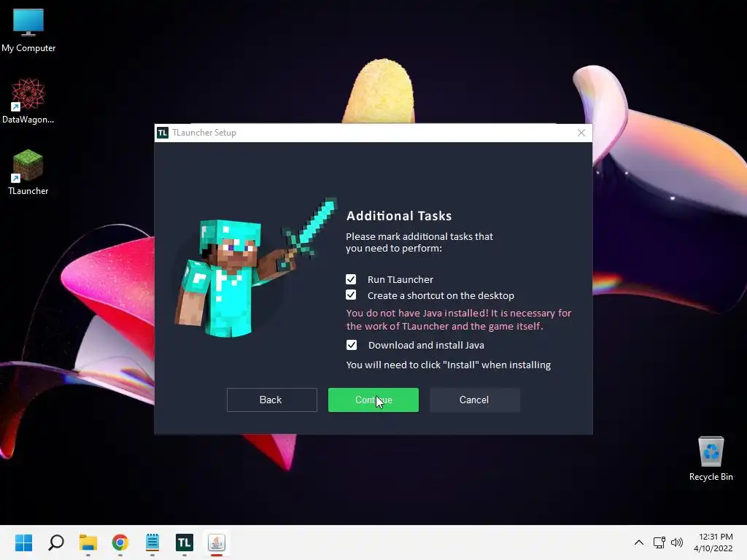Switch to TL taskbar app
The width and height of the screenshot is (747, 560).
[185, 542]
